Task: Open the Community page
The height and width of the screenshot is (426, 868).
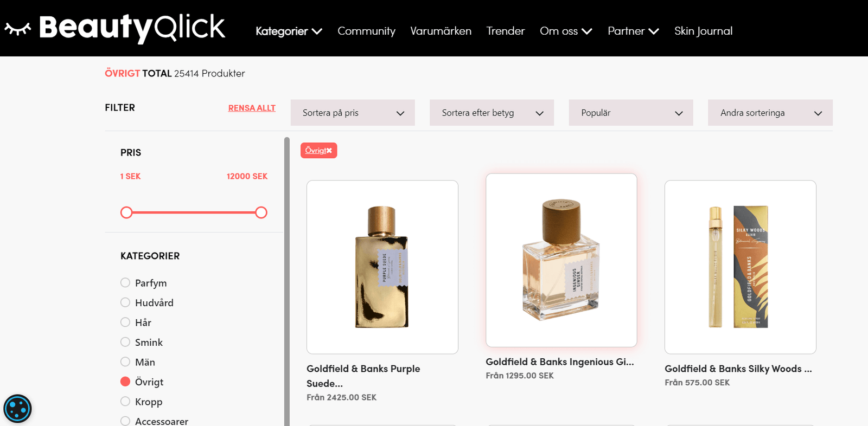Action: [x=366, y=31]
